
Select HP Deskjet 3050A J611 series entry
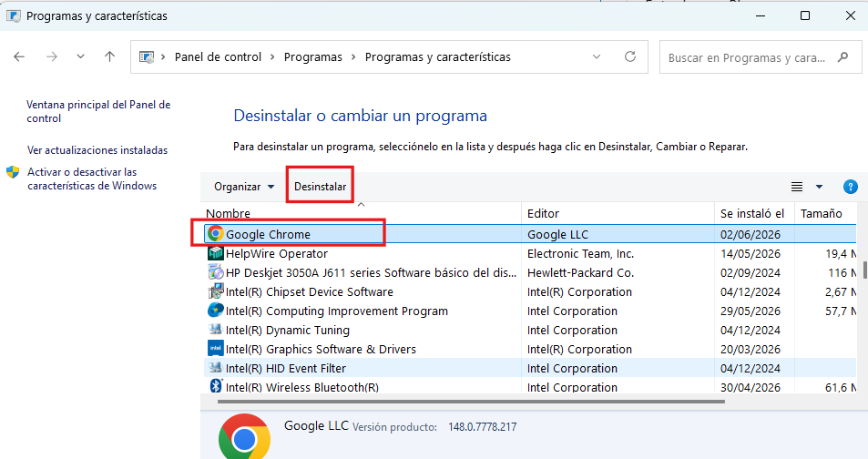[x=371, y=273]
